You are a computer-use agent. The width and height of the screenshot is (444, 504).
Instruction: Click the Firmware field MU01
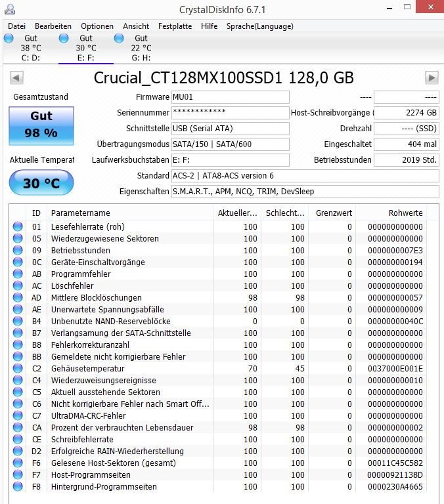[230, 97]
